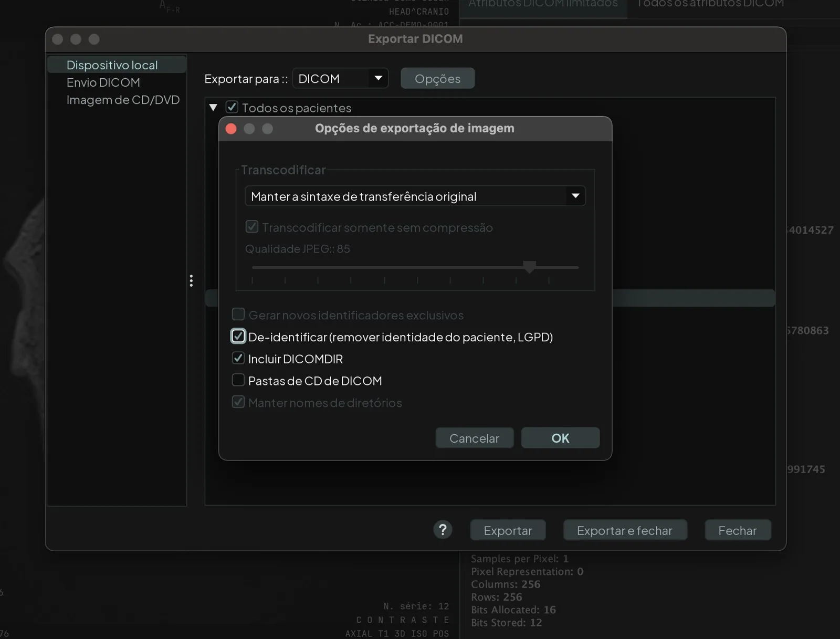Screen dimensions: 840x639
Task: Click the vertical dots splitter handle
Action: [x=191, y=281]
